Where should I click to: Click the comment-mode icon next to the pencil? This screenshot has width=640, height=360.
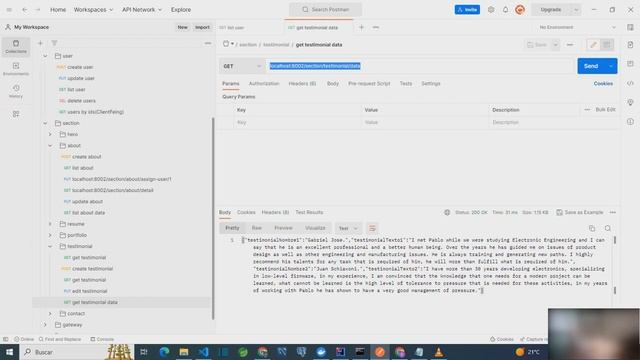(x=607, y=44)
